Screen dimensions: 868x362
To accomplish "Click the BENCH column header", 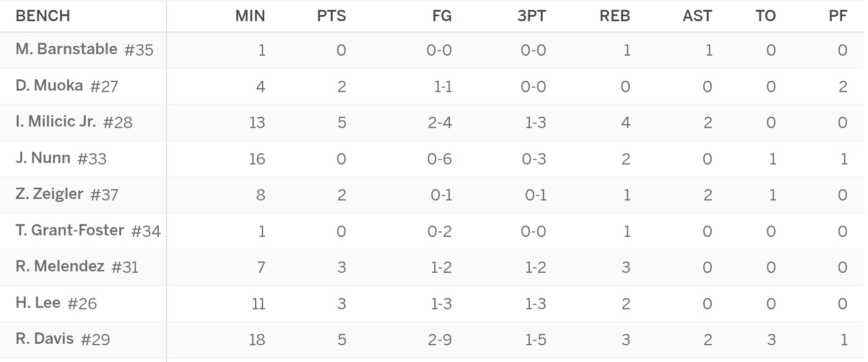I will pyautogui.click(x=43, y=16).
